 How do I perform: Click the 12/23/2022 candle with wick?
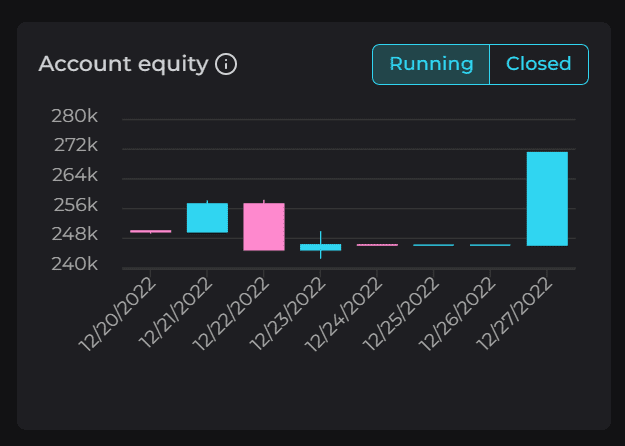click(320, 247)
